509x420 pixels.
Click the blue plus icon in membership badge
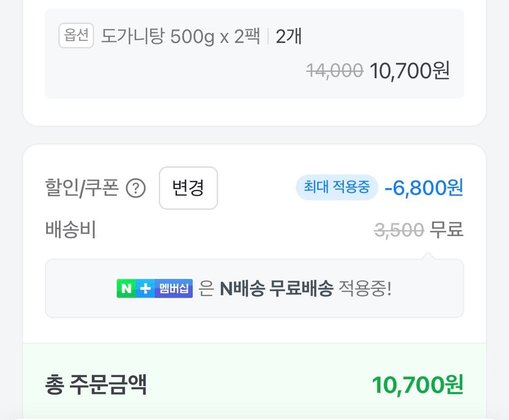[x=145, y=288]
